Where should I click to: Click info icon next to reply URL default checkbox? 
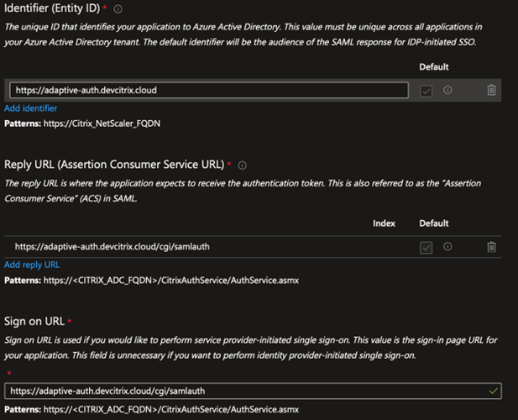click(x=447, y=246)
